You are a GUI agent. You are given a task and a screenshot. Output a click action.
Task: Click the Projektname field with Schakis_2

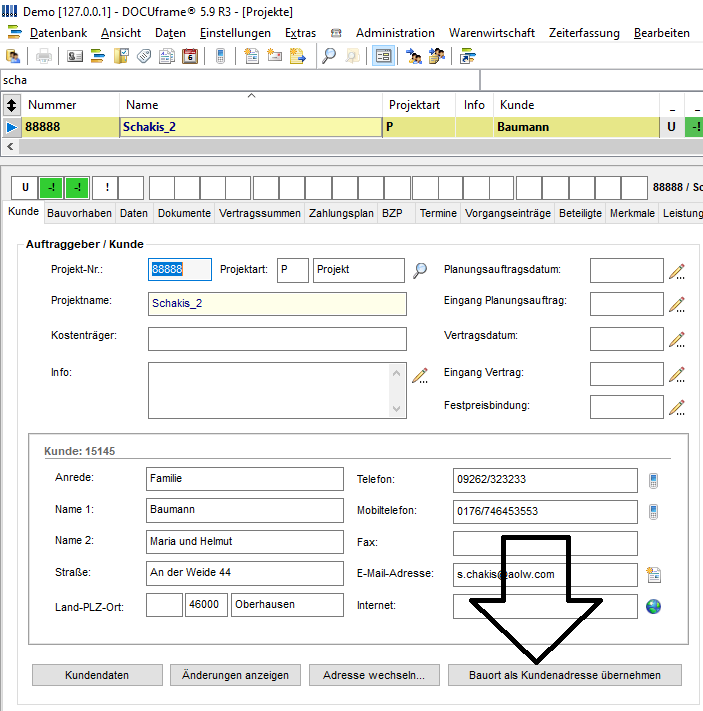click(x=277, y=303)
